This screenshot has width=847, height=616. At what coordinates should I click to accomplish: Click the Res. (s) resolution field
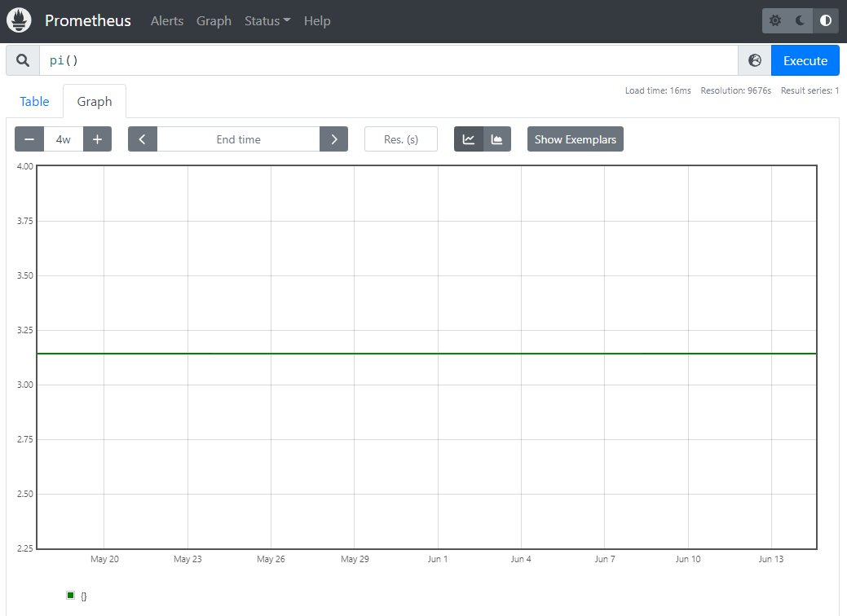pos(401,139)
